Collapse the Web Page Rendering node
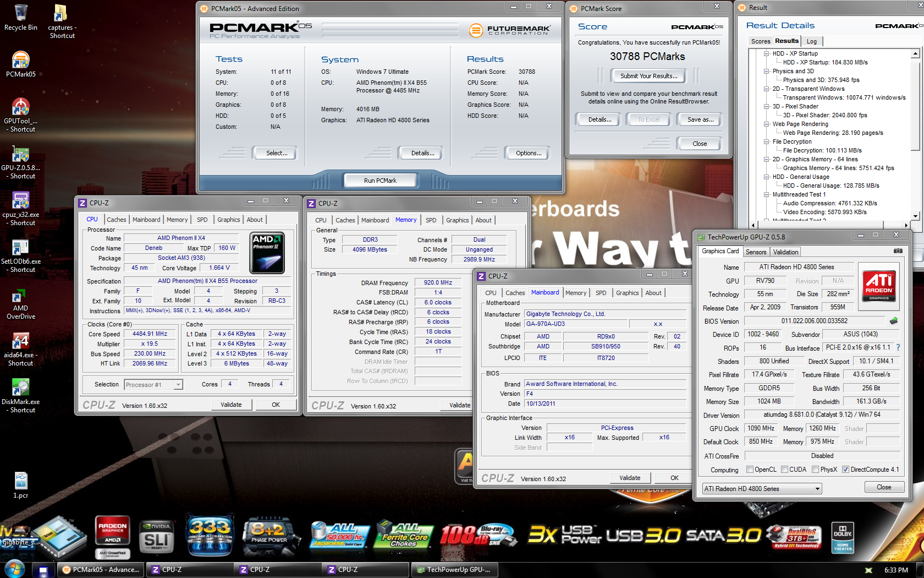Image resolution: width=924 pixels, height=578 pixels. [x=766, y=124]
